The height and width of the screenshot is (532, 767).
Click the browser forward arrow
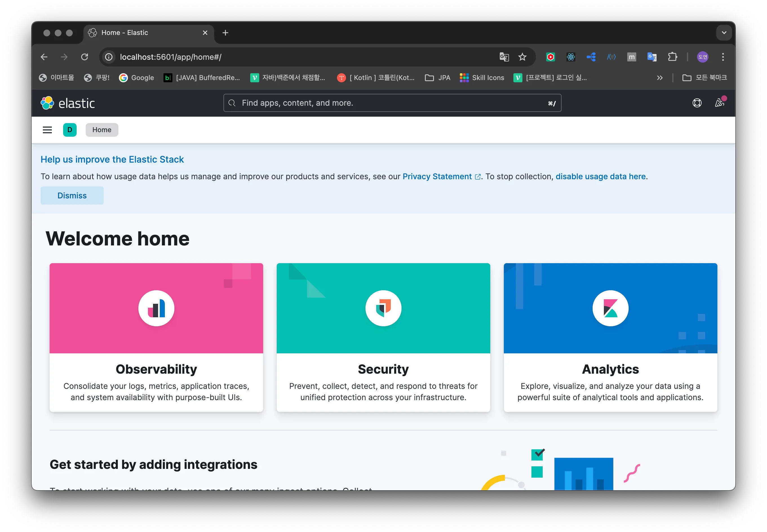click(64, 57)
